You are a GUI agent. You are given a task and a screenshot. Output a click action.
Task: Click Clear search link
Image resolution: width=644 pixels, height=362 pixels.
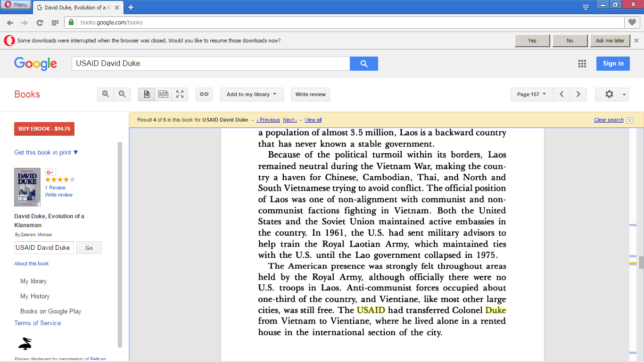click(x=609, y=120)
